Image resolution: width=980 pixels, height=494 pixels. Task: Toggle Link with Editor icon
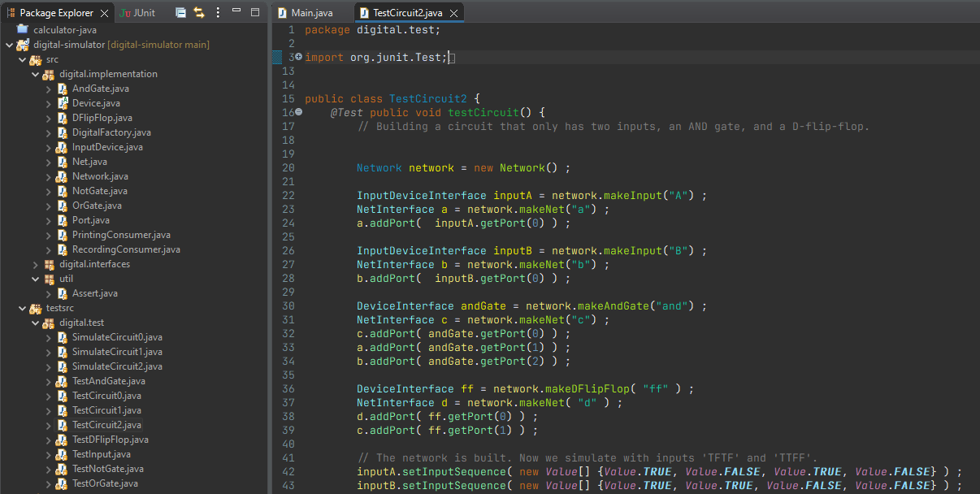click(x=198, y=13)
